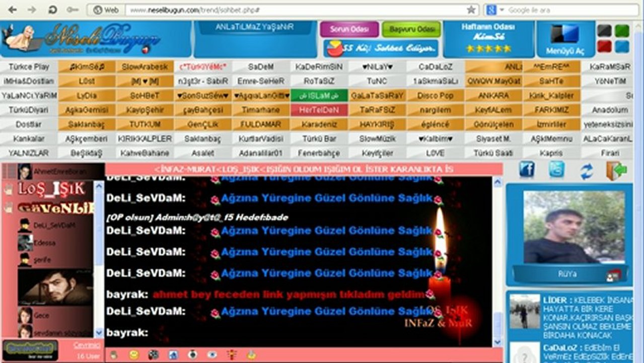Click the green banner below user list

[30, 350]
